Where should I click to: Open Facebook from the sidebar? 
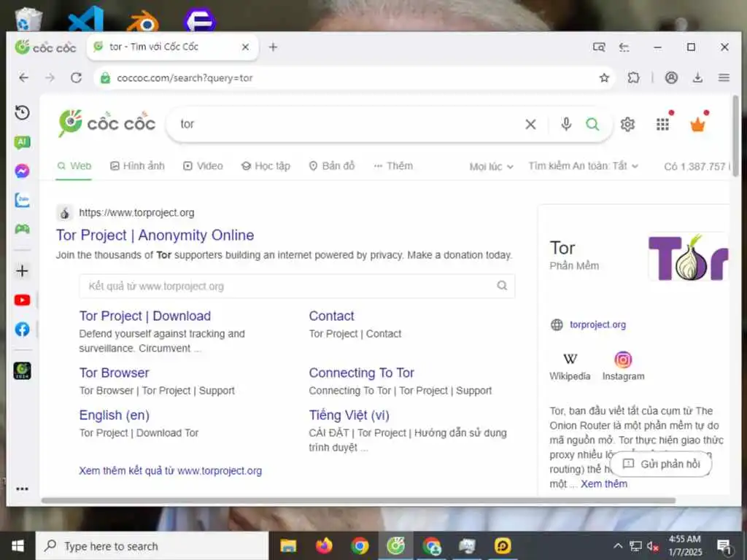22,329
